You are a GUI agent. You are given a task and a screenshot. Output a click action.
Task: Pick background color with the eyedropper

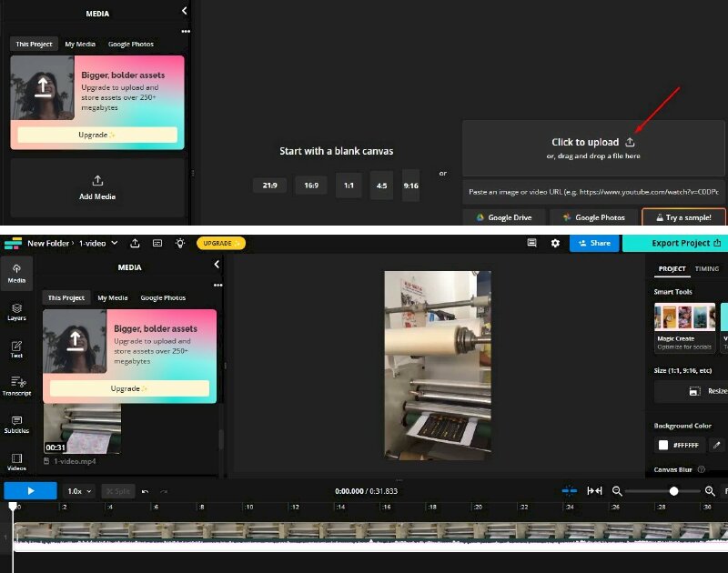(715, 445)
